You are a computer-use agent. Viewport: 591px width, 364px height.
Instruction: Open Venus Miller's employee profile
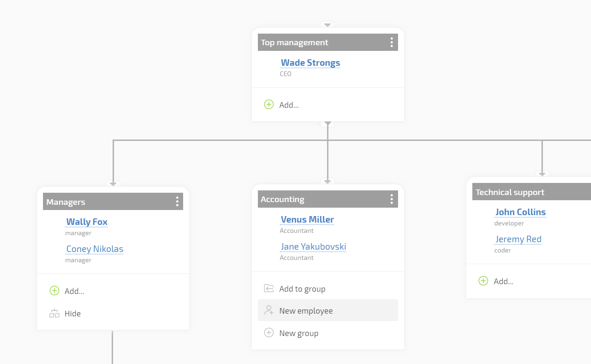pyautogui.click(x=307, y=219)
